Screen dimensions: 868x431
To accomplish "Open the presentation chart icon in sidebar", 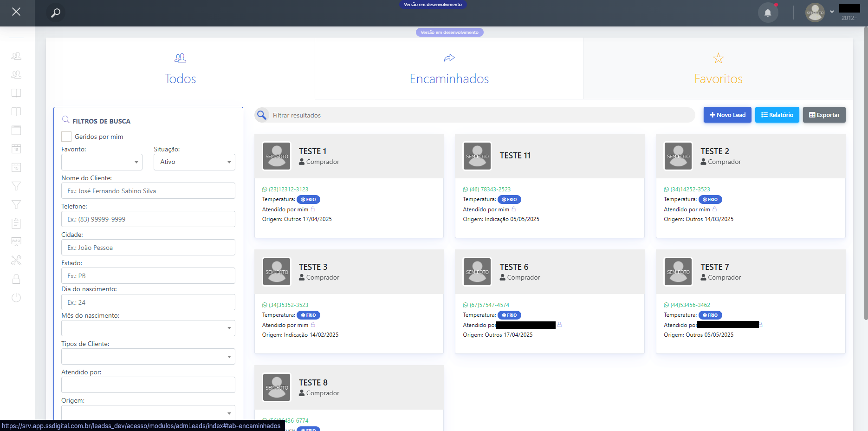I will tap(16, 242).
